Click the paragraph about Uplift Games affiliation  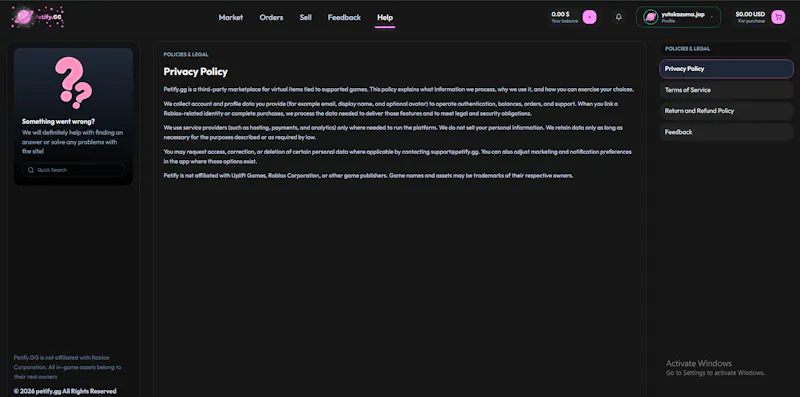pyautogui.click(x=368, y=176)
